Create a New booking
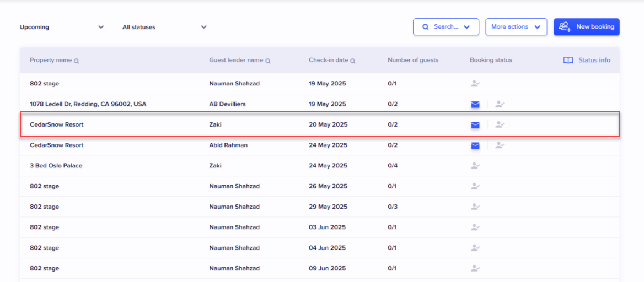 [586, 27]
